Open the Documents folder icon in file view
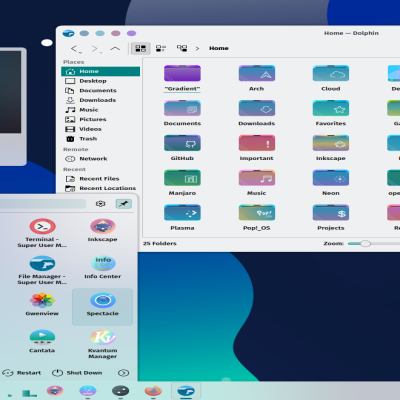Screen dimensions: 400x400 (182, 108)
